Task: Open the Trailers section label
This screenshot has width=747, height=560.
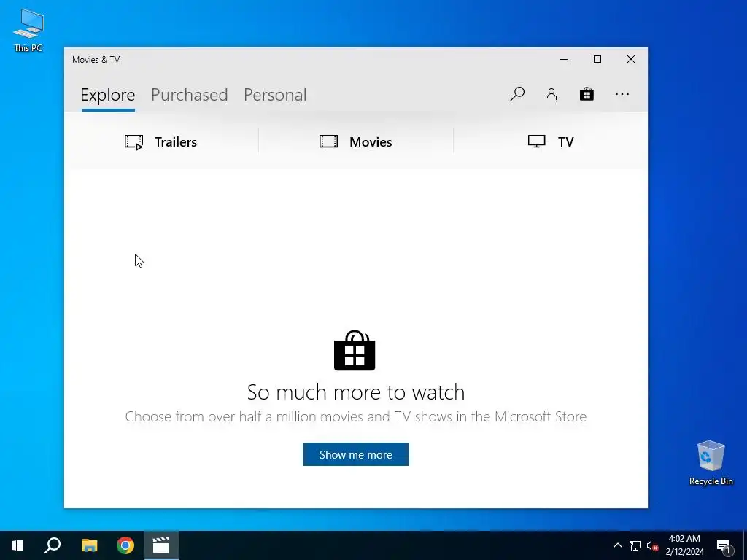Action: click(x=175, y=142)
